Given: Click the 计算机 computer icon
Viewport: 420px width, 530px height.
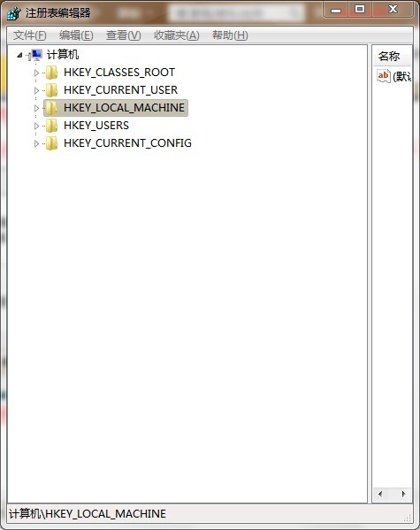Looking at the screenshot, I should pyautogui.click(x=35, y=55).
